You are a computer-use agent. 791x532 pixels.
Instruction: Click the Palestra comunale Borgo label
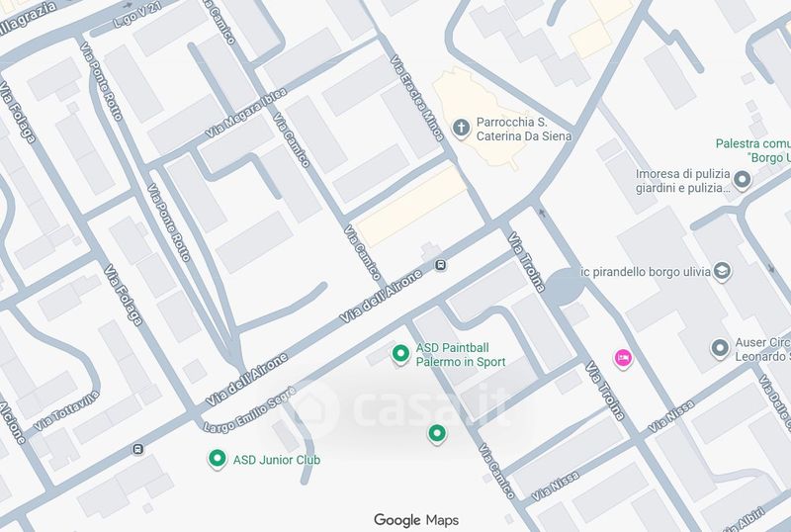point(752,151)
